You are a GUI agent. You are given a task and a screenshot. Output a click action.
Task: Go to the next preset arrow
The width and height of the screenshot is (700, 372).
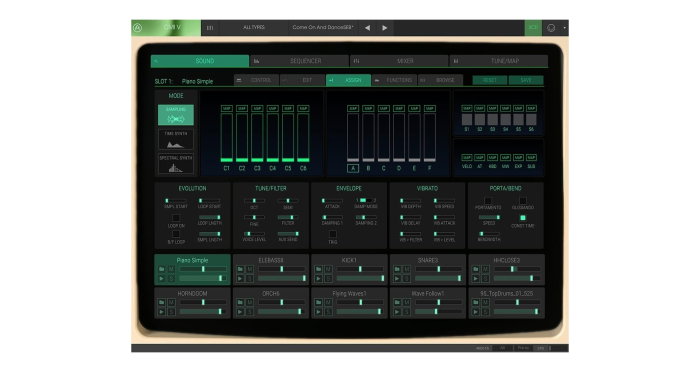point(384,28)
